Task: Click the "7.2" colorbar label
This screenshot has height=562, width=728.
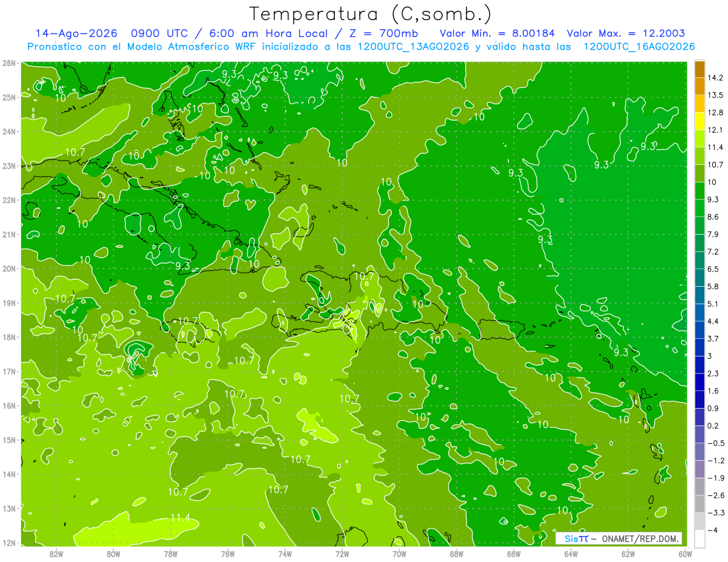Action: pyautogui.click(x=713, y=252)
